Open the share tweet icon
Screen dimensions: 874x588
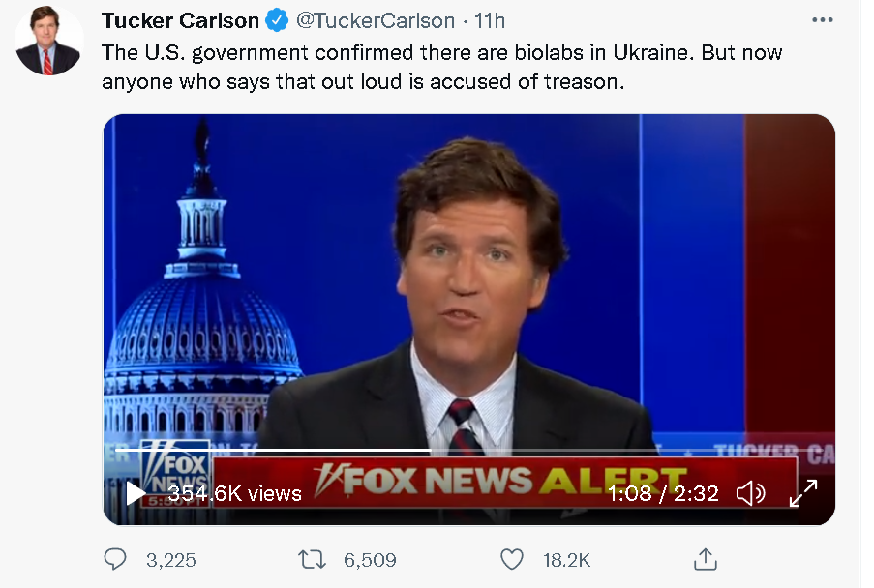(706, 559)
